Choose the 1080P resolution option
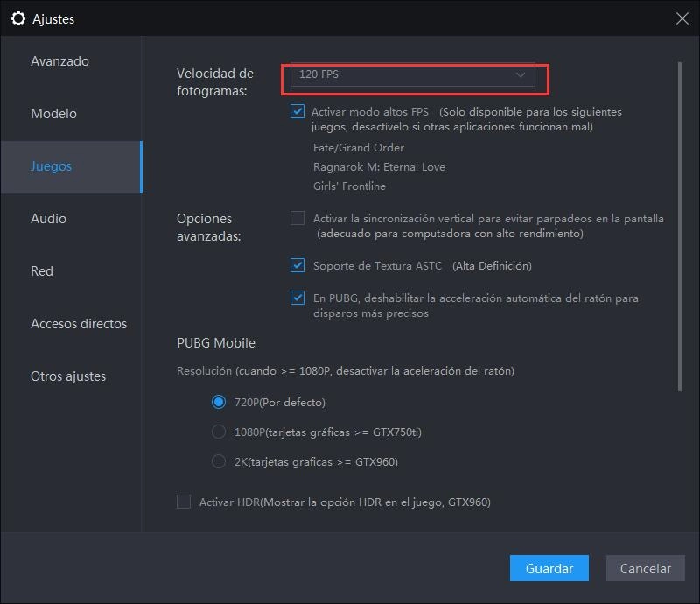 click(218, 431)
